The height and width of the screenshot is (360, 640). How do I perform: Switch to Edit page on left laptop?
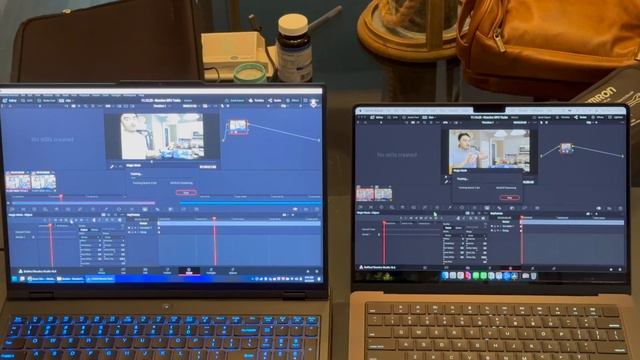145,271
